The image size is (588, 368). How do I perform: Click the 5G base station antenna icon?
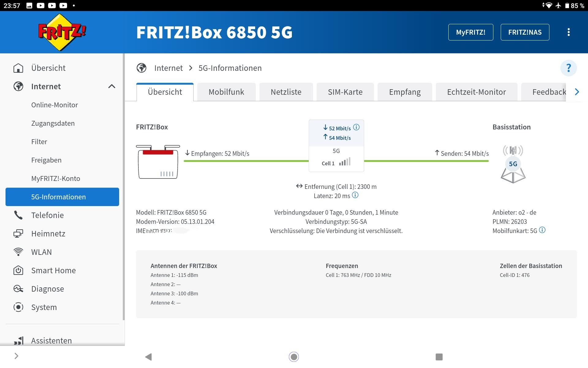(513, 164)
